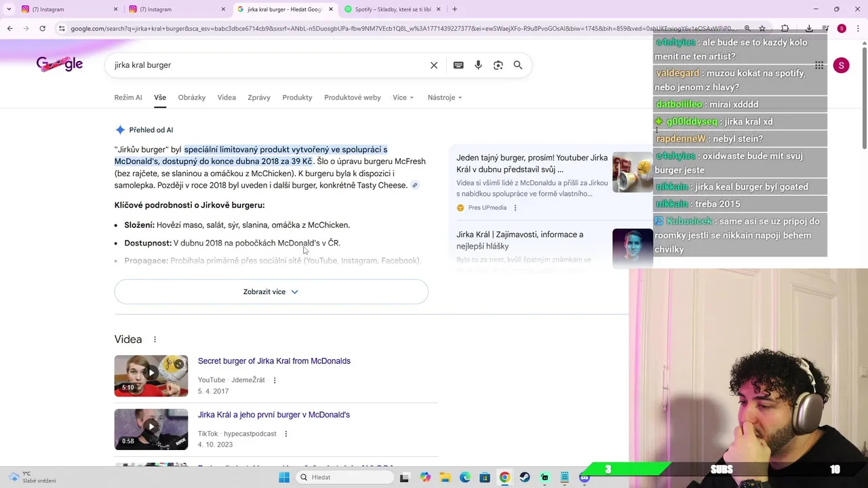Open the burger image thumbnail beside UPmedia article

[x=633, y=172]
